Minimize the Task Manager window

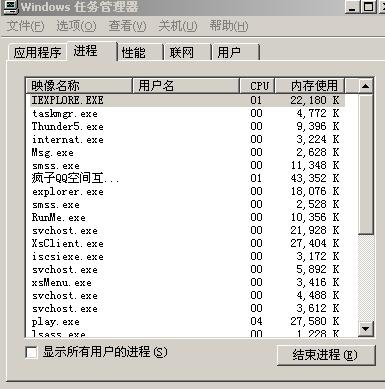[352, 7]
